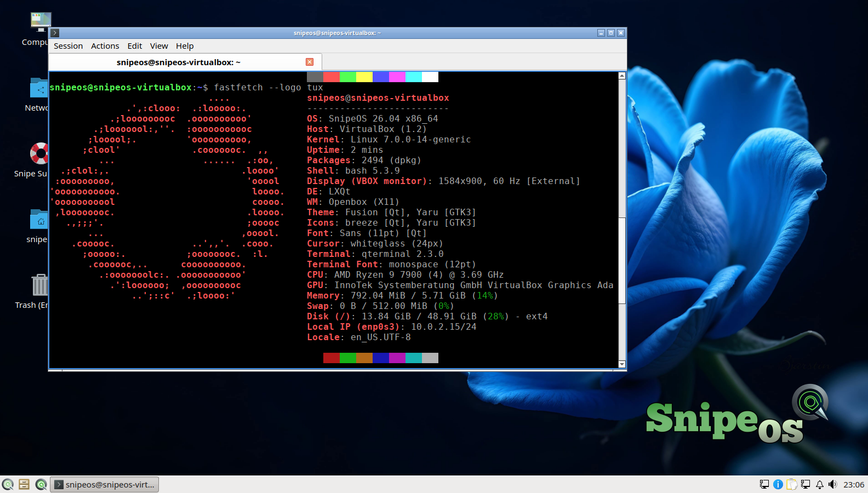Viewport: 868px width, 493px height.
Task: Click the 'fastfetch --logo tux' command text
Action: (x=269, y=88)
